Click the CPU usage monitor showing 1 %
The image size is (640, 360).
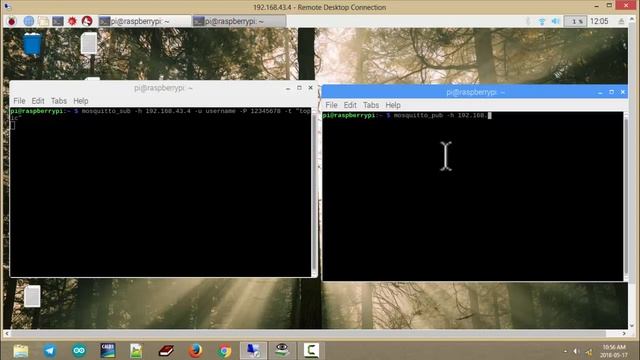click(x=576, y=21)
